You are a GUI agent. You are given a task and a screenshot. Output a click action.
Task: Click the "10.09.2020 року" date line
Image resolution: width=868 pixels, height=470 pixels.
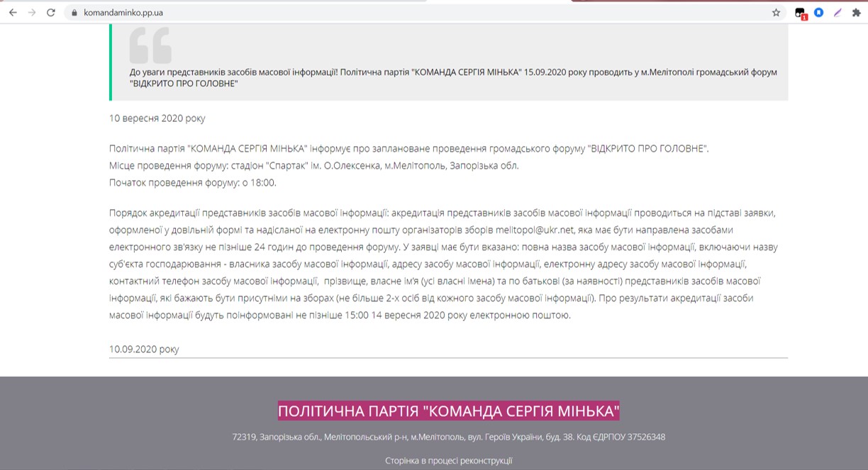pos(144,349)
